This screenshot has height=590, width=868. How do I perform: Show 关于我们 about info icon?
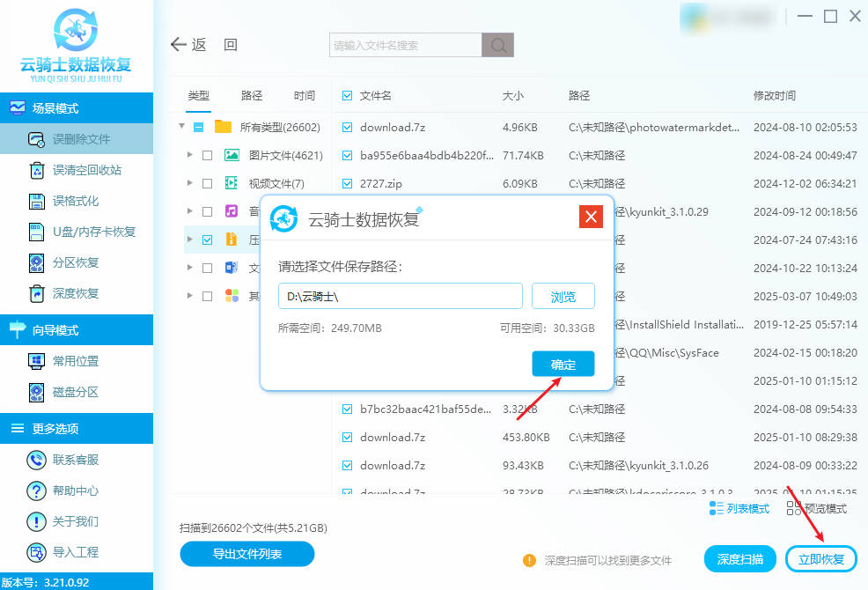(37, 521)
